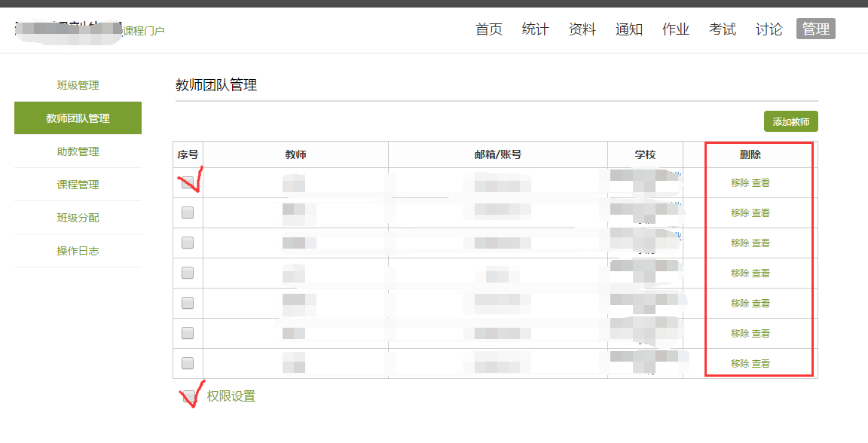Open the 通知 menu item
Screen dimensions: 868x443
[629, 29]
